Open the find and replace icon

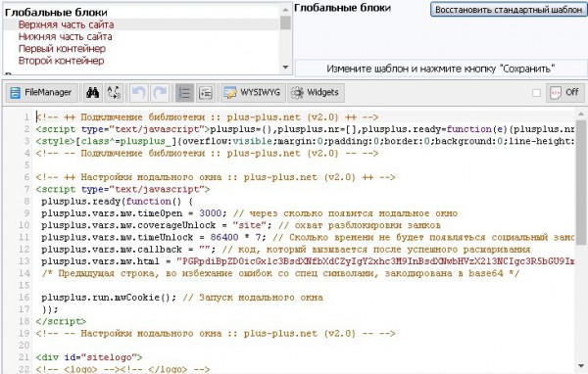click(114, 93)
